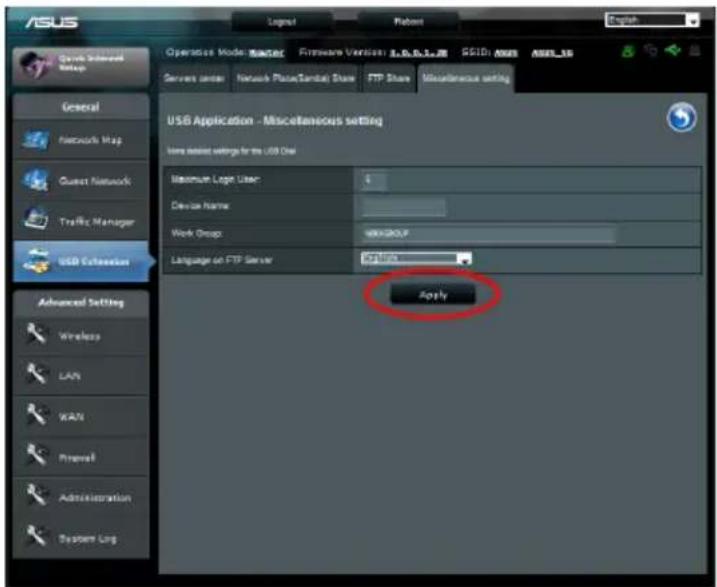Open LAN advanced settings
717x587 pixels.
click(81, 376)
